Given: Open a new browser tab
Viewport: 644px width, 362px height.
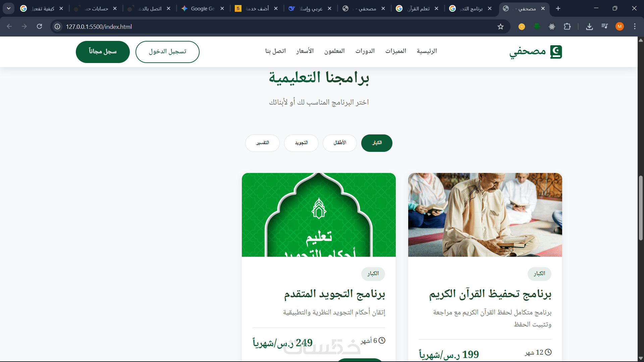Looking at the screenshot, I should pos(558,8).
